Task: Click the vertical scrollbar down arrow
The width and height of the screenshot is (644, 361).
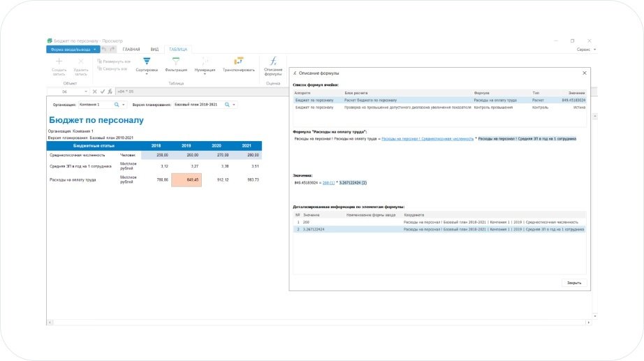Action: coord(594,316)
